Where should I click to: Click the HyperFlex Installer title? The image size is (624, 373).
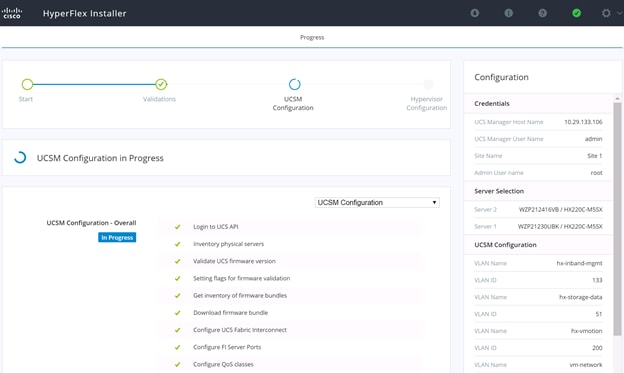(84, 13)
